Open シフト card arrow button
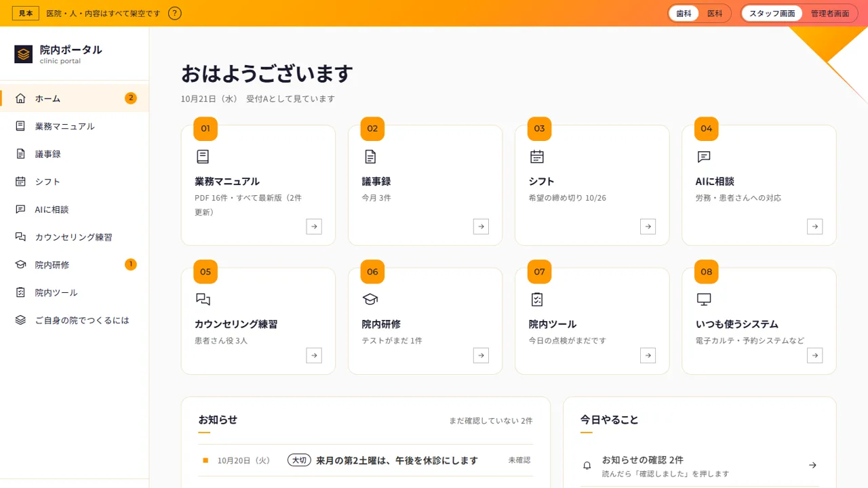The height and width of the screenshot is (488, 868). (648, 226)
